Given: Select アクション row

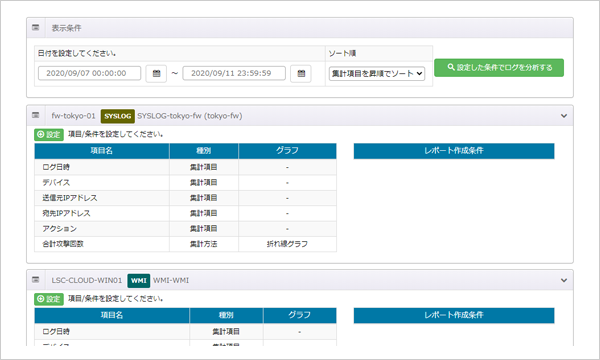Looking at the screenshot, I should tap(186, 228).
